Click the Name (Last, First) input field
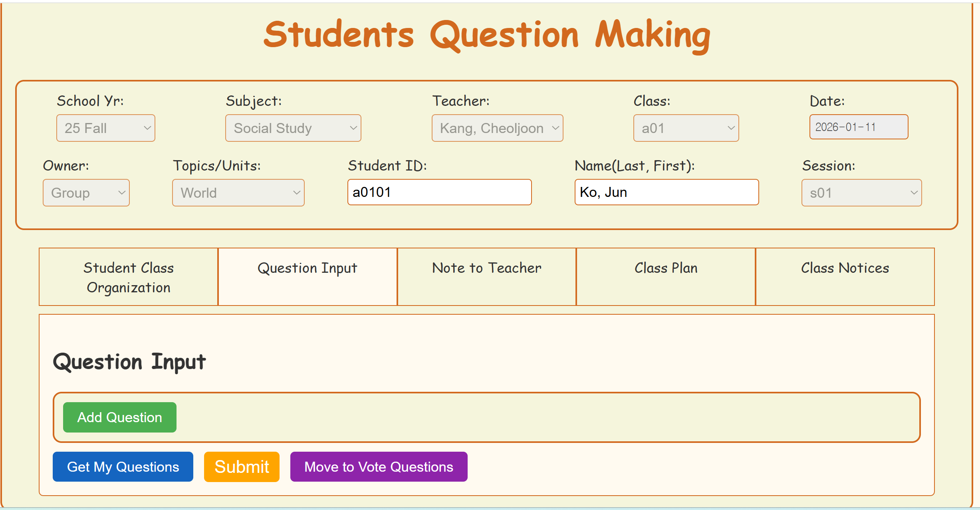980x510 pixels. [x=667, y=192]
